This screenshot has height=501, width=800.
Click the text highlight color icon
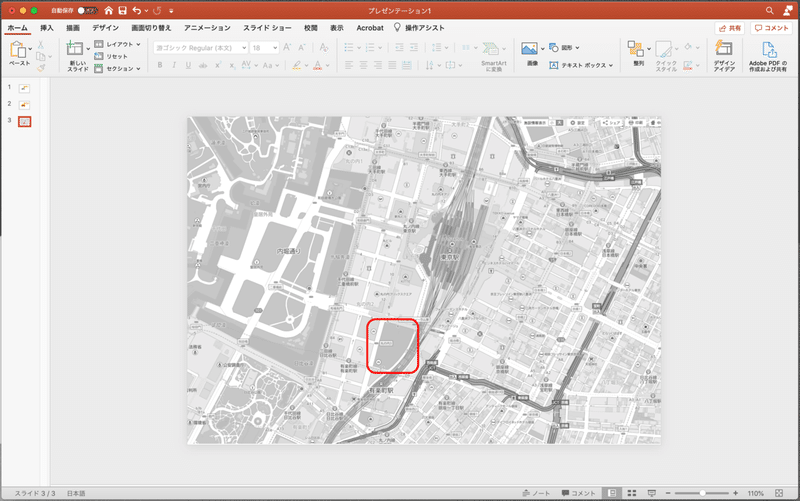coord(296,65)
